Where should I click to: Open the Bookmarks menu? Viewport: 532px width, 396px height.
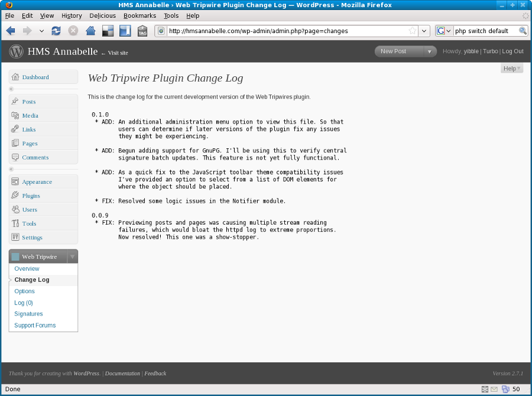(x=140, y=15)
